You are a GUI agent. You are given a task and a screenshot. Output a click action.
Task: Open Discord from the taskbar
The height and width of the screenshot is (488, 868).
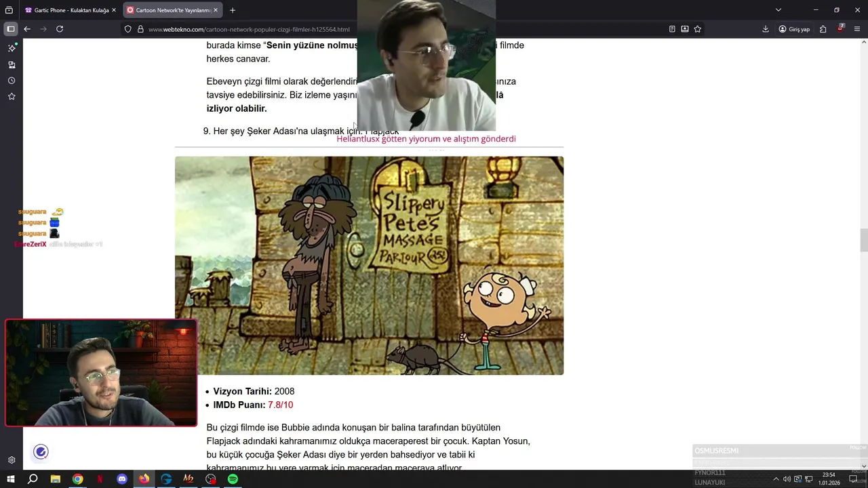(x=122, y=479)
